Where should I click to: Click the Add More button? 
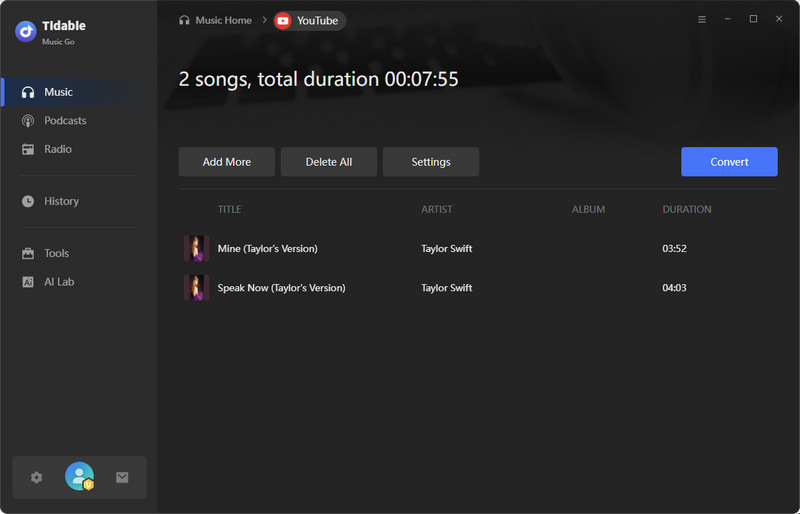[x=227, y=162]
